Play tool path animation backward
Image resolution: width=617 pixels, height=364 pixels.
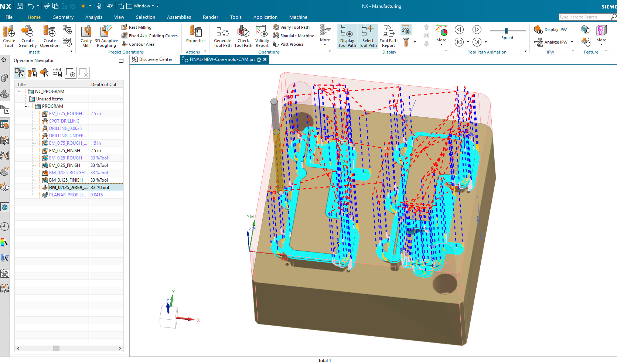(x=459, y=30)
